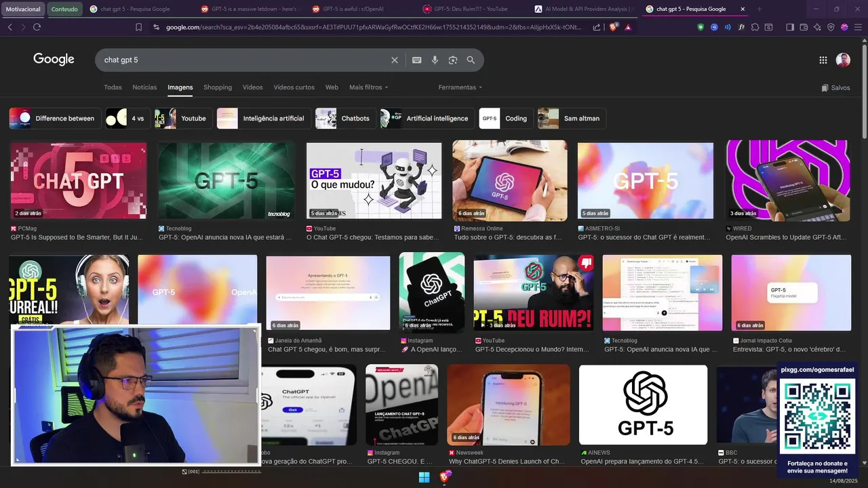
Task: Expand the Ferramentas dropdown
Action: click(x=460, y=87)
